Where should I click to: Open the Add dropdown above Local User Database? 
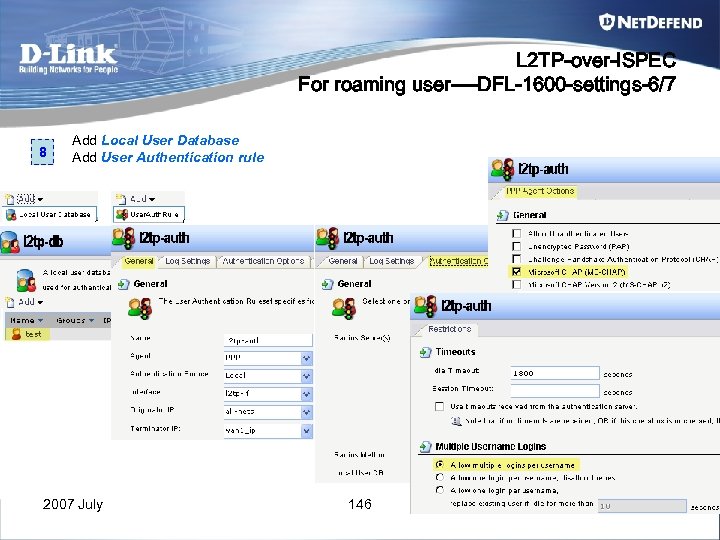[x=30, y=199]
